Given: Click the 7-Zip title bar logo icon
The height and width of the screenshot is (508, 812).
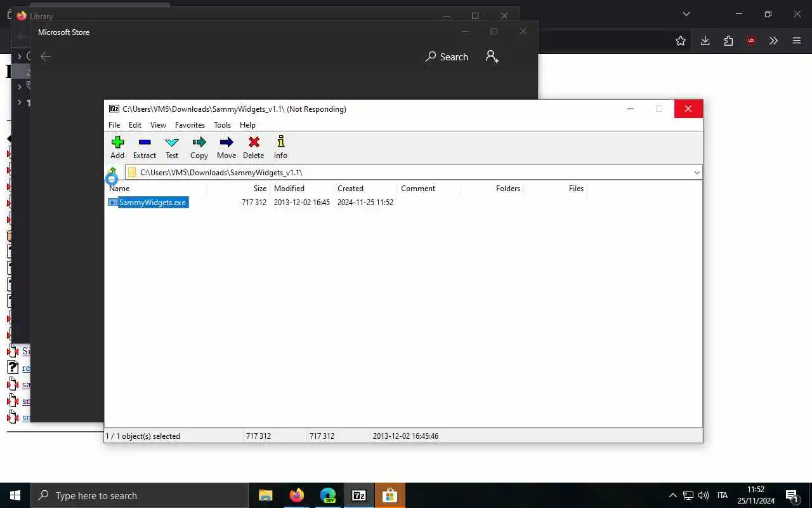Looking at the screenshot, I should point(114,109).
